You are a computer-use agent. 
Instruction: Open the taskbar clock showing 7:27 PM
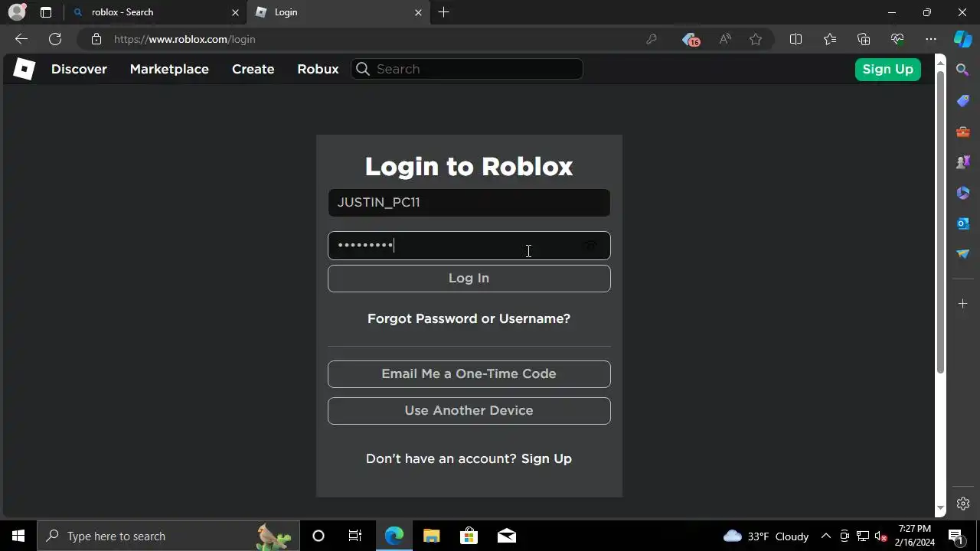coord(915,536)
